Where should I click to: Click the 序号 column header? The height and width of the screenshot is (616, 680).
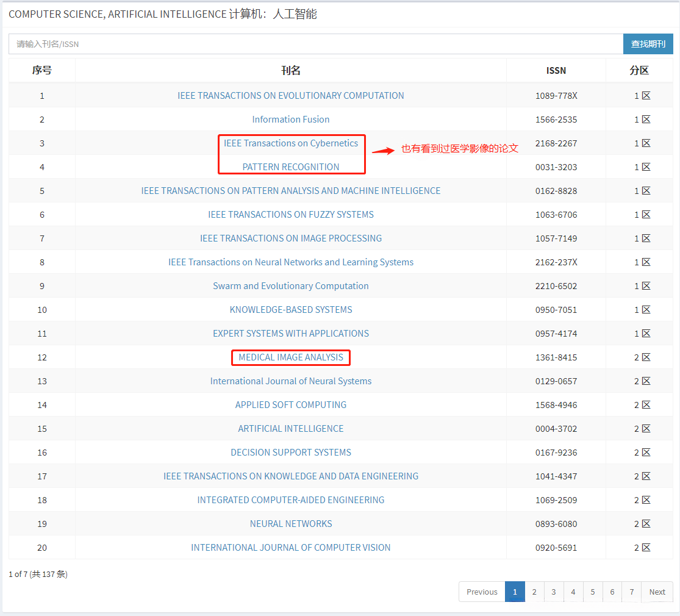42,70
